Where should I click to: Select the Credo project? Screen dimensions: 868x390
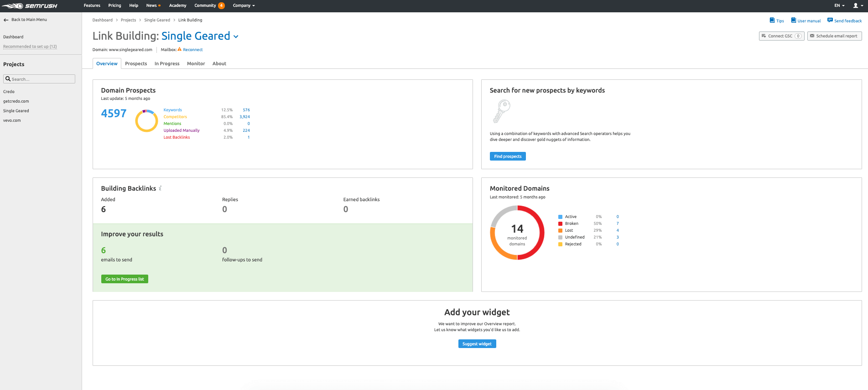point(9,92)
